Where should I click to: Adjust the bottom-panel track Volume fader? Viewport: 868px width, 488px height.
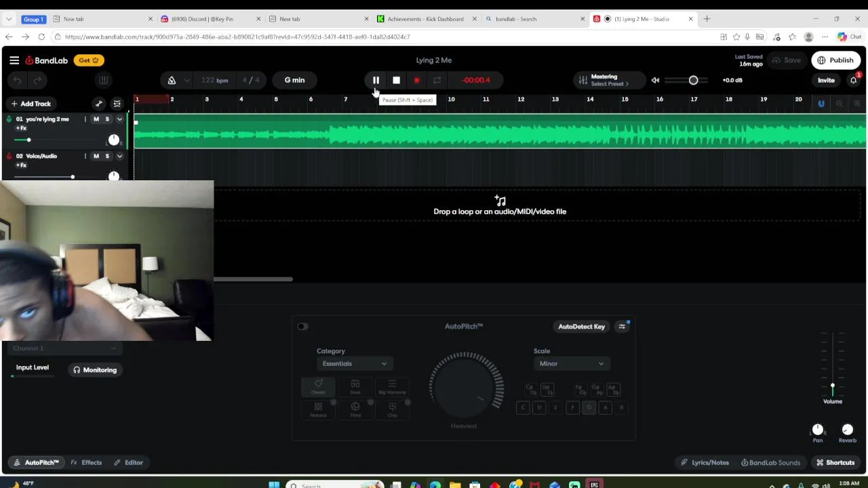click(833, 386)
